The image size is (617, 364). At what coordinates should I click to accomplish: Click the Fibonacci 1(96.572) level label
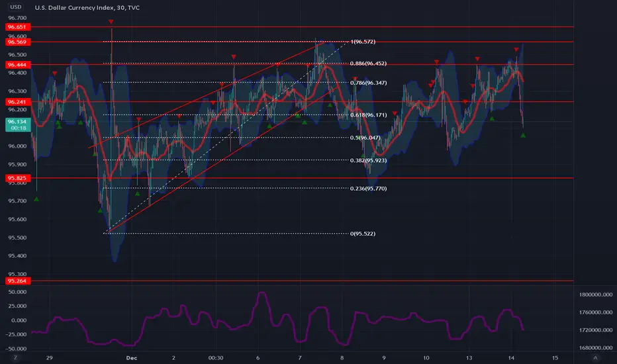362,42
